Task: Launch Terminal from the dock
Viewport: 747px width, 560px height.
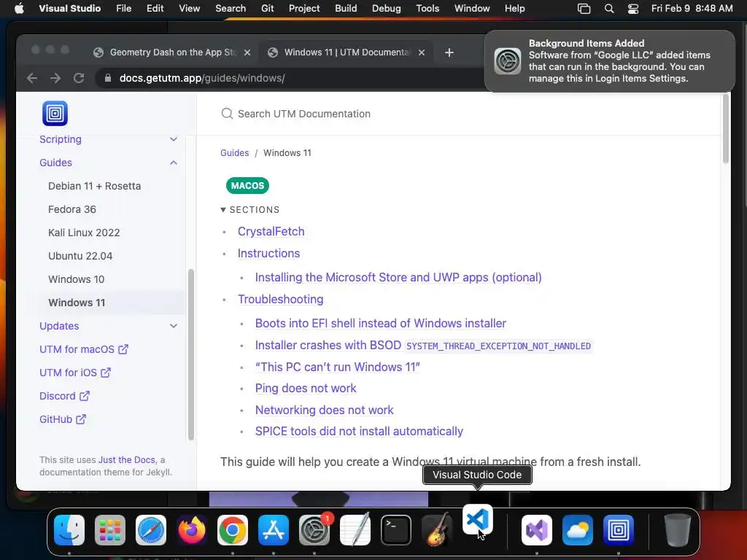Action: click(x=396, y=529)
